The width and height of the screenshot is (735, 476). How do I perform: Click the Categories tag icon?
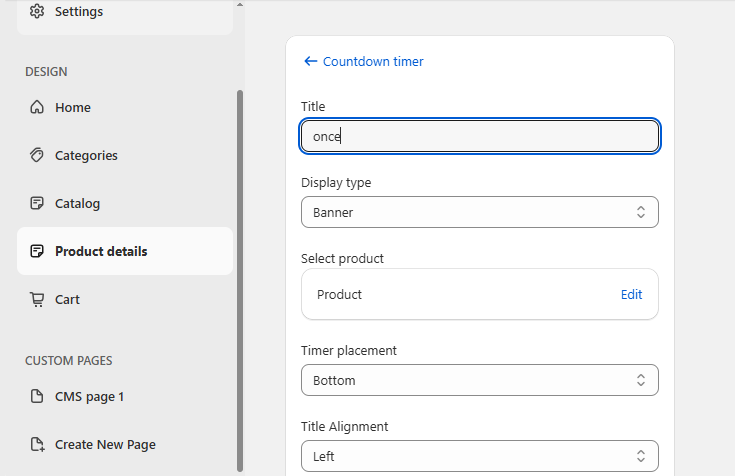click(37, 155)
